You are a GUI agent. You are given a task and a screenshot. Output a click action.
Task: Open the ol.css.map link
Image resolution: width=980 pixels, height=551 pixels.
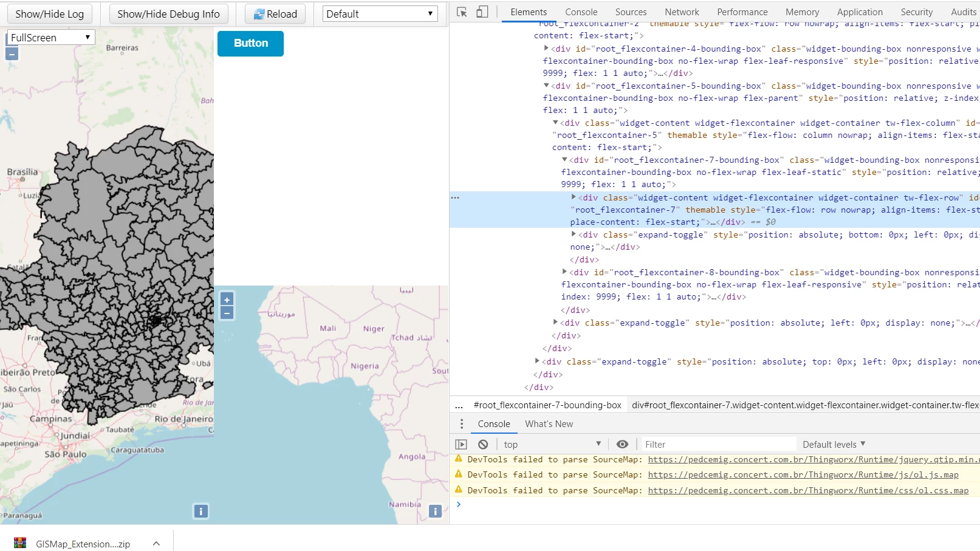[808, 491]
